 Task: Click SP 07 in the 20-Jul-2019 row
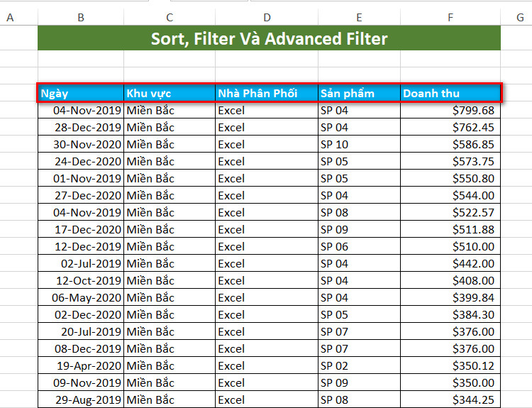(360, 331)
